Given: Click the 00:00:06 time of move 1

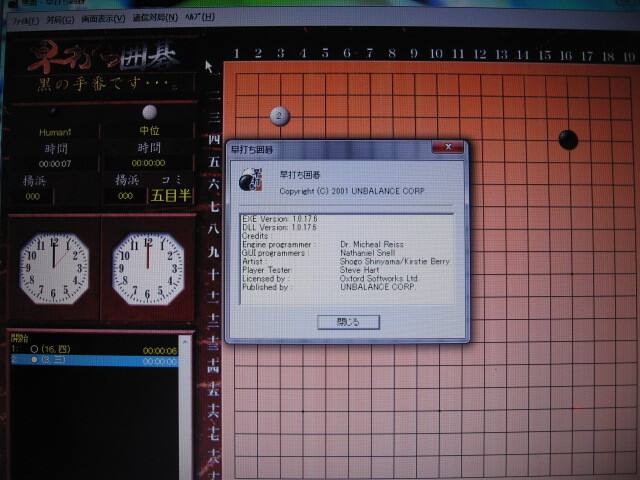Looking at the screenshot, I should pyautogui.click(x=160, y=351).
